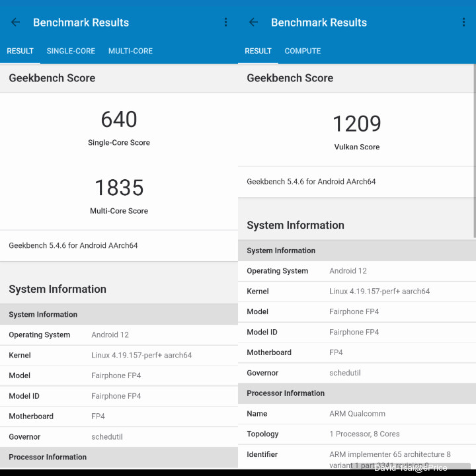The width and height of the screenshot is (476, 476).
Task: Tap the Identifier row value
Action: pos(390,459)
